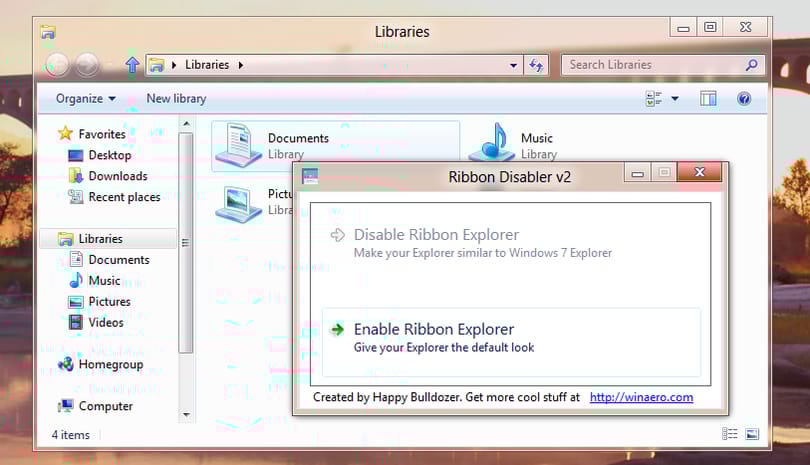Click the Recent places icon
Viewport: 810px width, 465px height.
76,197
